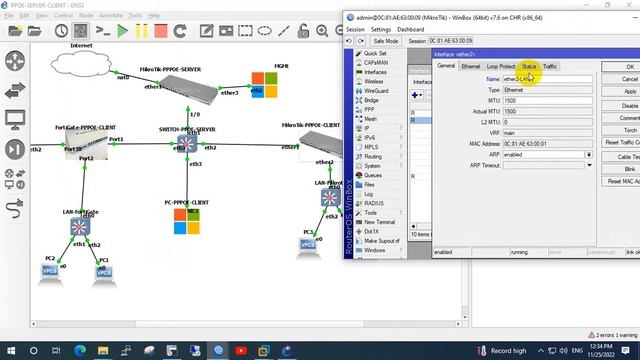Screen dimensions: 640x360
Task: Click the MTU input field
Action: (547, 101)
